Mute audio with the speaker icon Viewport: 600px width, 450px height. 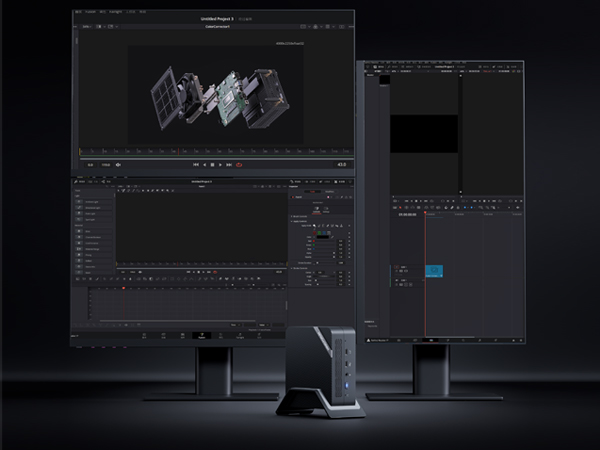click(118, 164)
